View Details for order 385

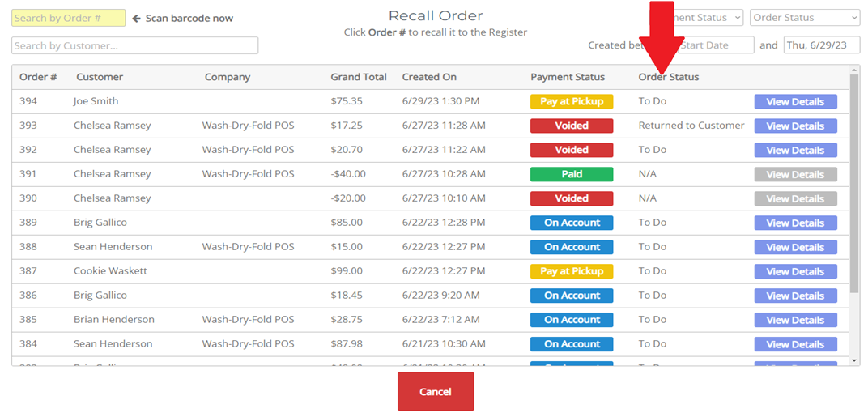[x=795, y=320]
